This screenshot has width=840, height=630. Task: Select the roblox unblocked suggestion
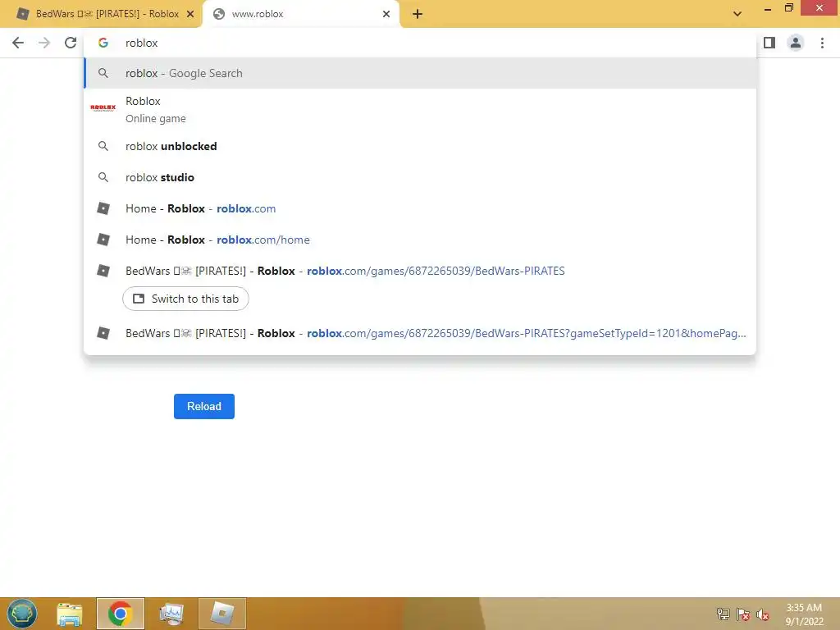point(420,146)
